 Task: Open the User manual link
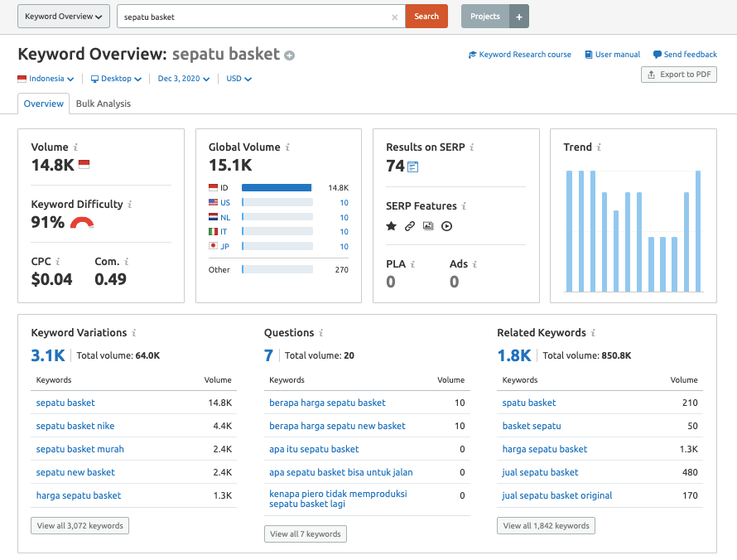pyautogui.click(x=613, y=55)
